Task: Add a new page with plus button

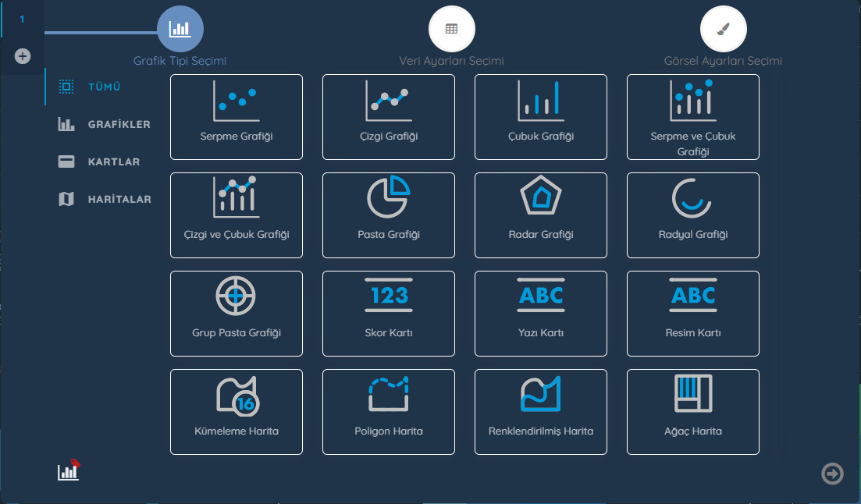Action: point(23,56)
